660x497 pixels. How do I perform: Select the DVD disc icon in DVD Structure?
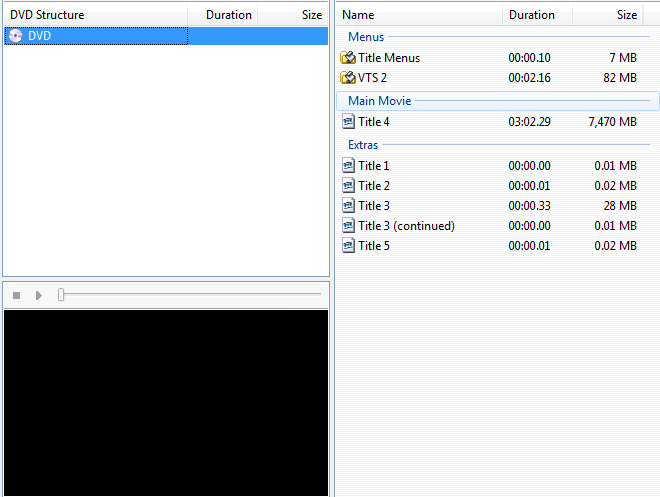point(16,36)
